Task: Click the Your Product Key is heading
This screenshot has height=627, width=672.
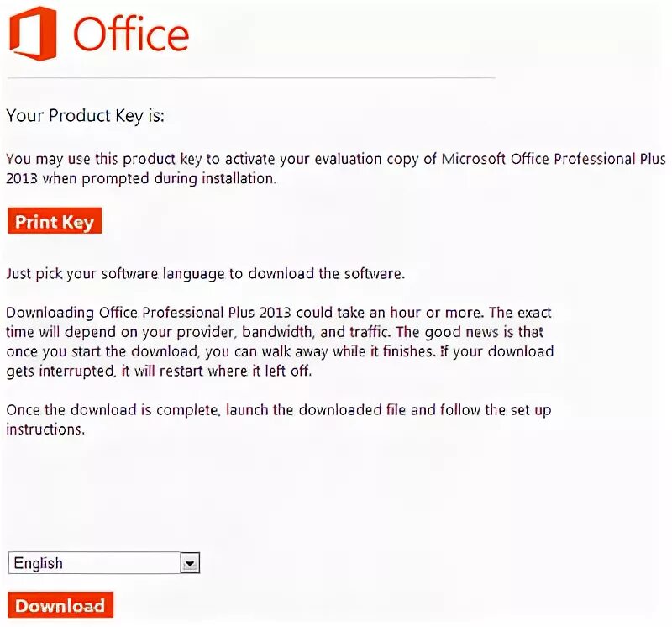Action: tap(85, 116)
